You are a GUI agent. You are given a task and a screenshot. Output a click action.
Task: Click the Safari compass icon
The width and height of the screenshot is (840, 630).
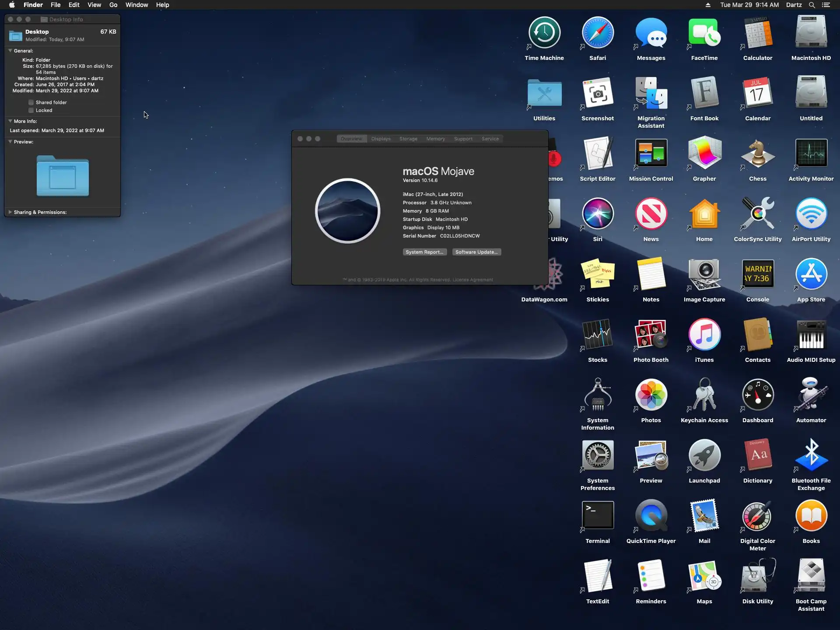coord(597,33)
